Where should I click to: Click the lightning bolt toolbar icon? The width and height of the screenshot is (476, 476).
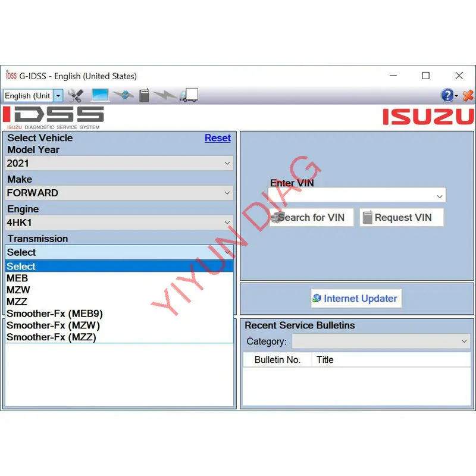pyautogui.click(x=165, y=95)
